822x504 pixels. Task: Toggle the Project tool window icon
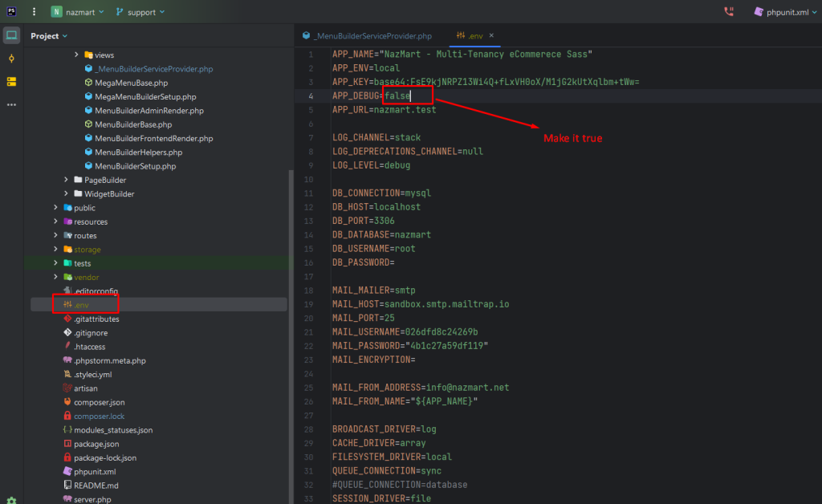tap(11, 35)
